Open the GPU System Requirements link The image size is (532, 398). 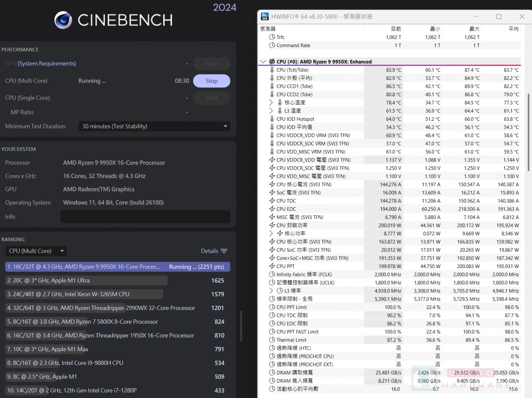pos(46,64)
